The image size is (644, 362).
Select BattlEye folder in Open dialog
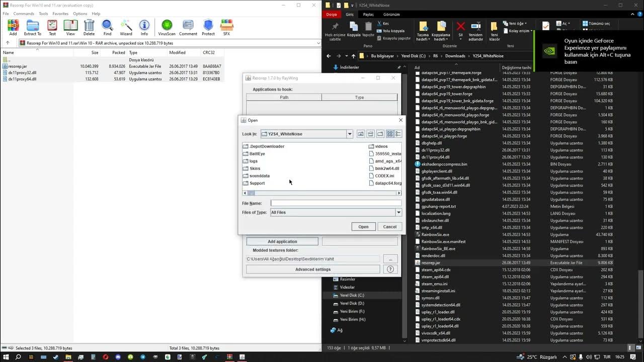click(x=254, y=154)
